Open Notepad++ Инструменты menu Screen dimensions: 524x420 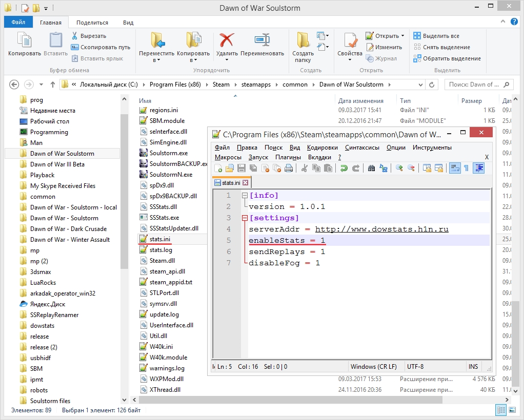(x=432, y=148)
